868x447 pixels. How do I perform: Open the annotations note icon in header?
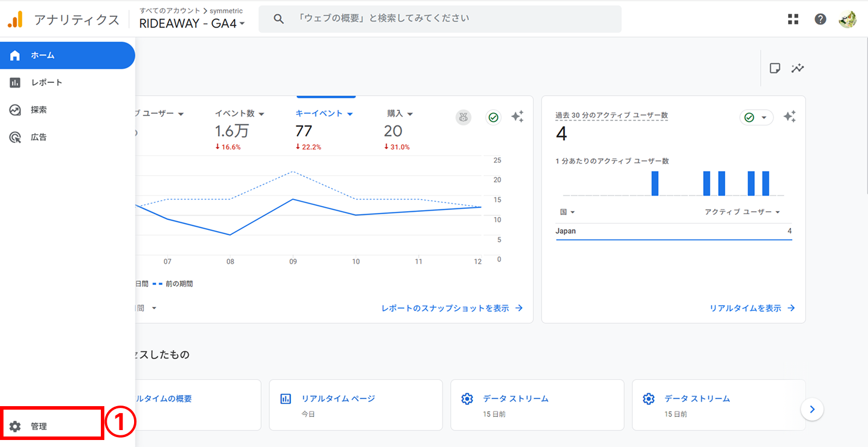tap(775, 68)
